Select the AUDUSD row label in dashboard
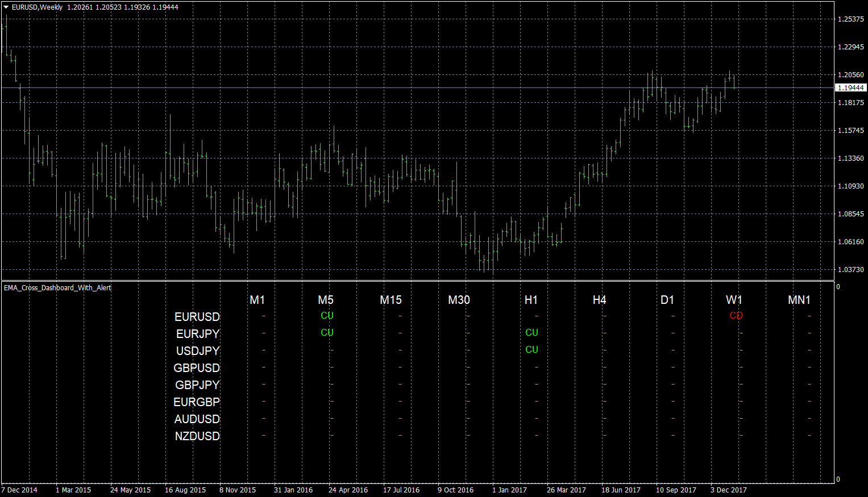Viewport: 868px width, 497px height. [x=197, y=419]
